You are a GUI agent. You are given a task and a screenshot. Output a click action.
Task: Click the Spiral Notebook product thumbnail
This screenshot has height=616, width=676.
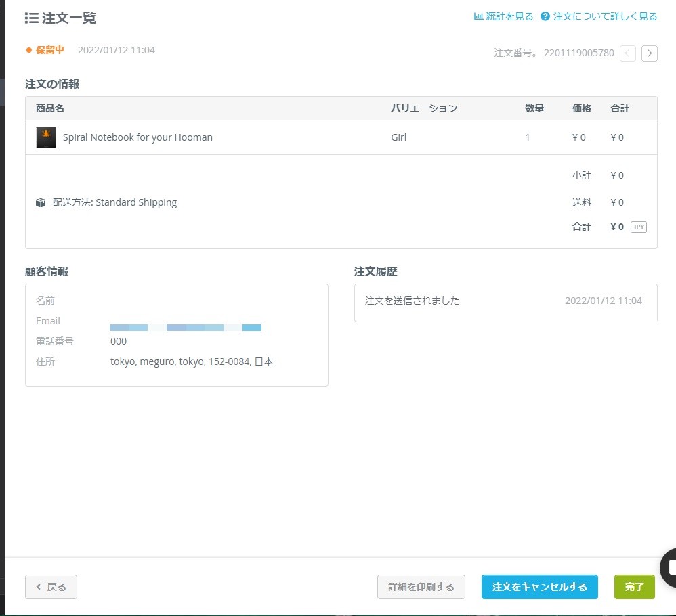pos(46,137)
